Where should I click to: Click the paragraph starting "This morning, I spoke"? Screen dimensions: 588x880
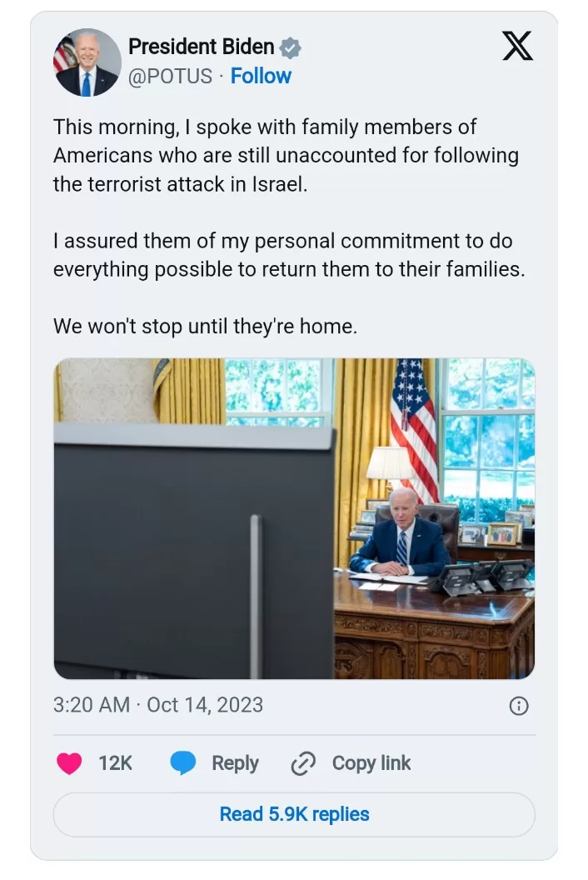point(287,156)
